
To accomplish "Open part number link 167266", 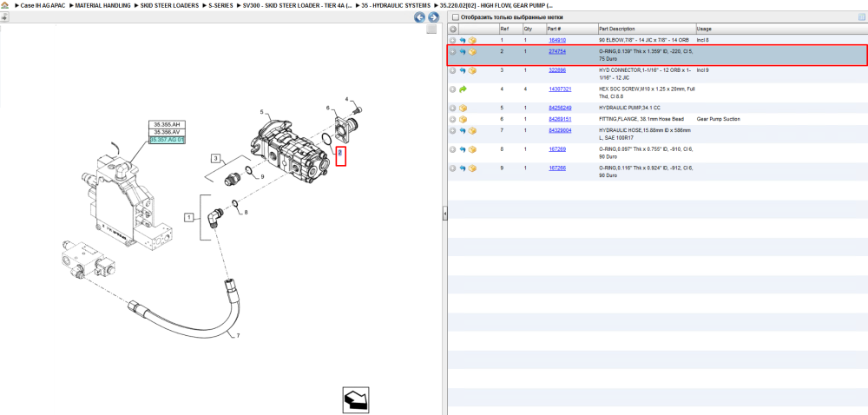I will tap(557, 168).
